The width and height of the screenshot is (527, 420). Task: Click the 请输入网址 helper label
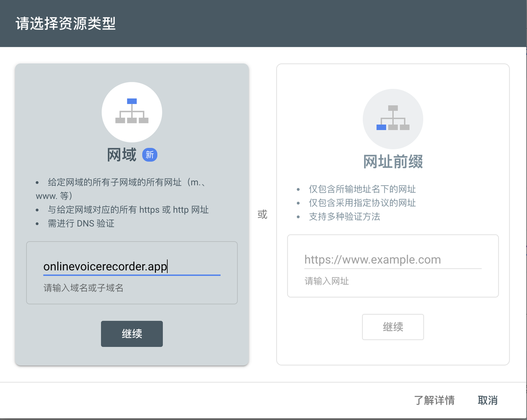(x=326, y=281)
